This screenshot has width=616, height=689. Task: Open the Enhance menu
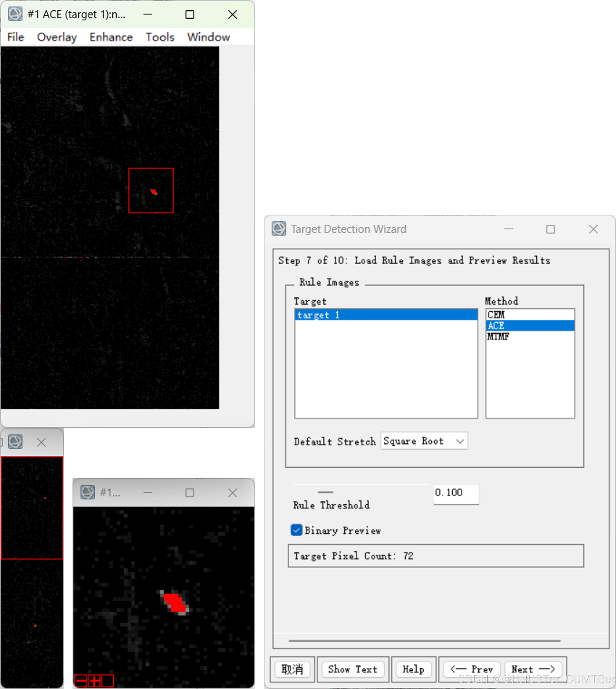coord(111,37)
